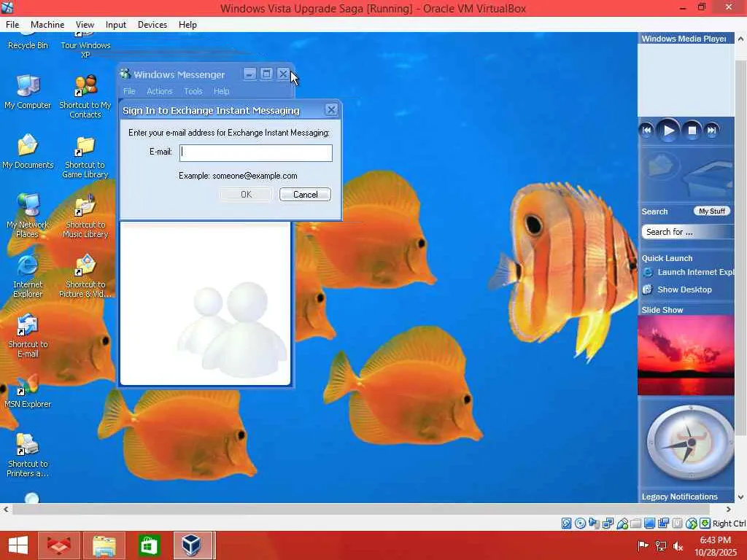Open the VirtualBox Help menu

pyautogui.click(x=187, y=25)
